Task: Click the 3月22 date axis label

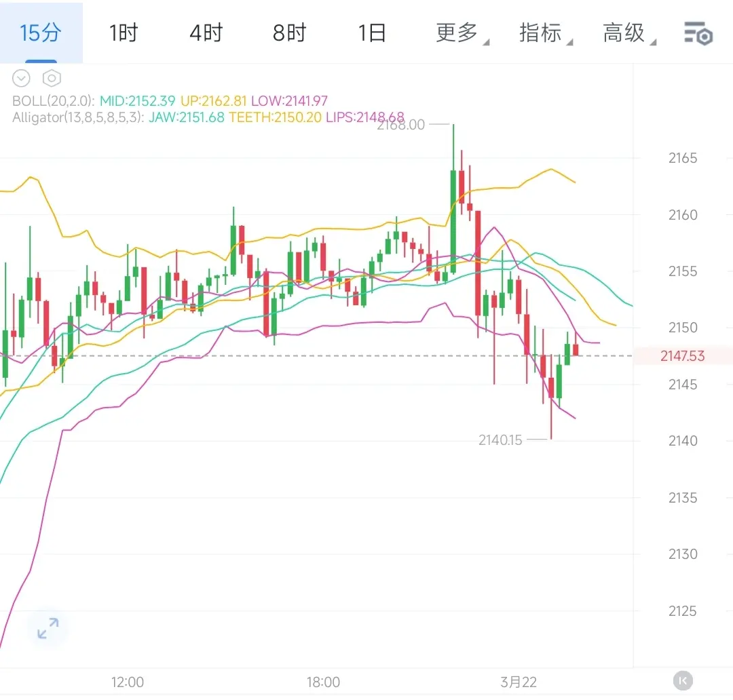Action: (x=519, y=682)
